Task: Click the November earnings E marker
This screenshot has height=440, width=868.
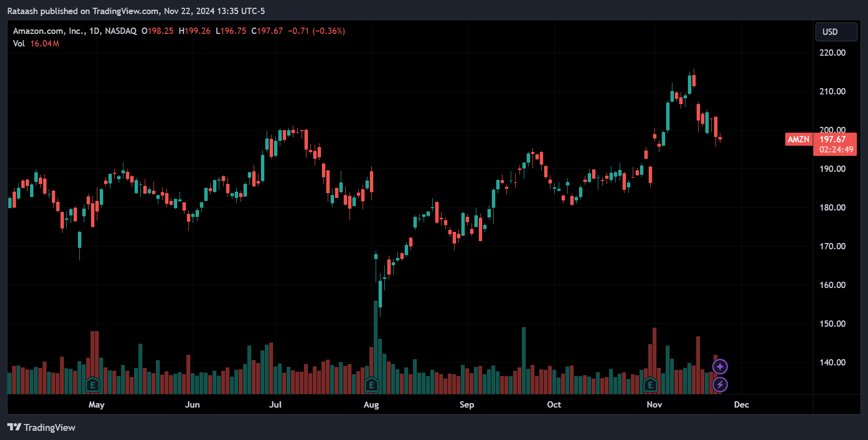Action: (650, 385)
